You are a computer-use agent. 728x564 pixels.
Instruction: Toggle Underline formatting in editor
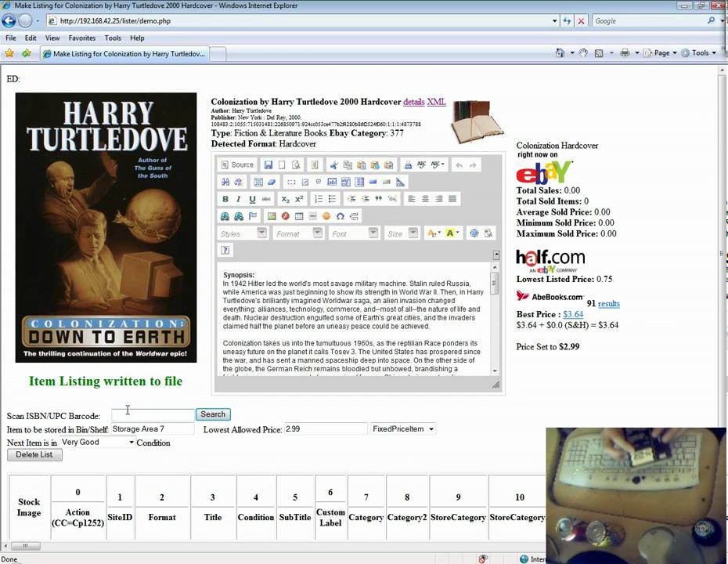point(252,199)
